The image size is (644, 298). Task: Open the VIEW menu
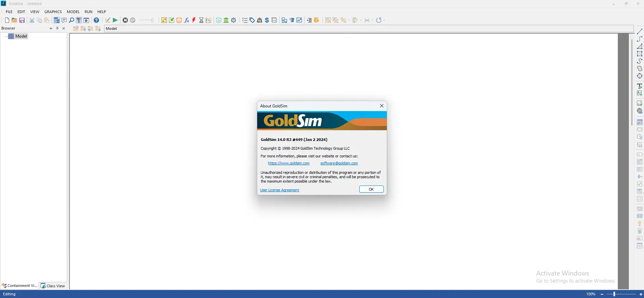[35, 12]
